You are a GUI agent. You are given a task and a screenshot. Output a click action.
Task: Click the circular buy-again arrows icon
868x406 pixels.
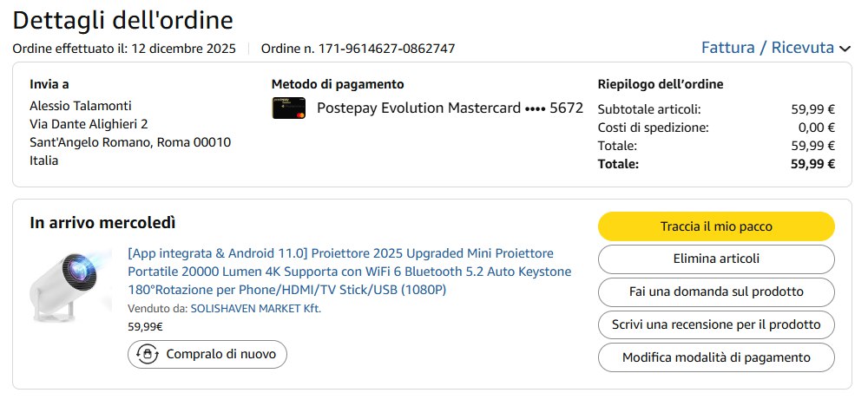pos(148,354)
